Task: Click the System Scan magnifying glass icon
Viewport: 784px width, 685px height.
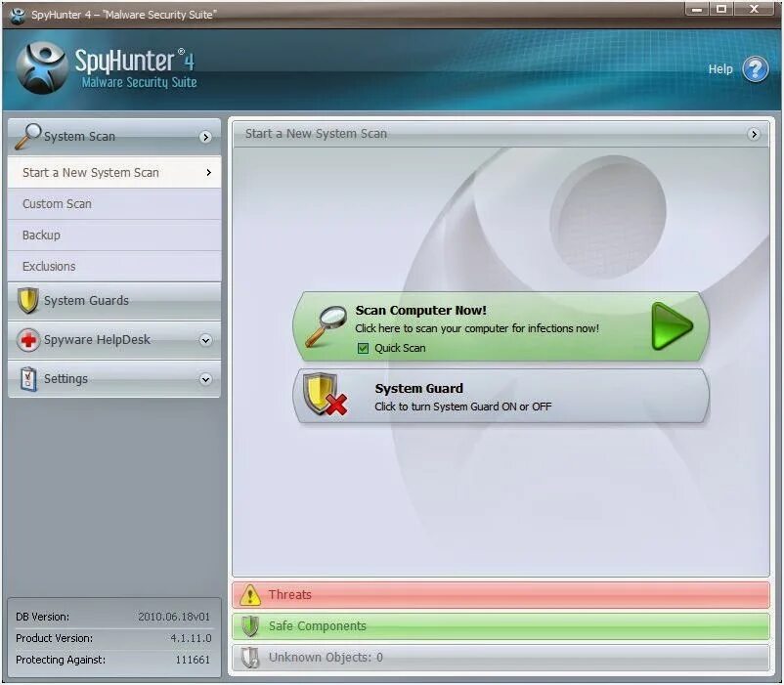Action: coord(28,136)
